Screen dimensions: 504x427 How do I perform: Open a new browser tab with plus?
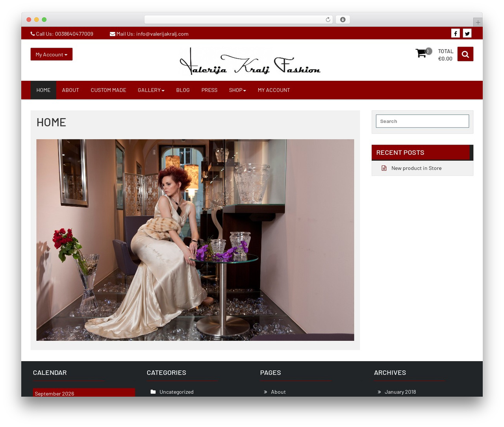(x=478, y=22)
